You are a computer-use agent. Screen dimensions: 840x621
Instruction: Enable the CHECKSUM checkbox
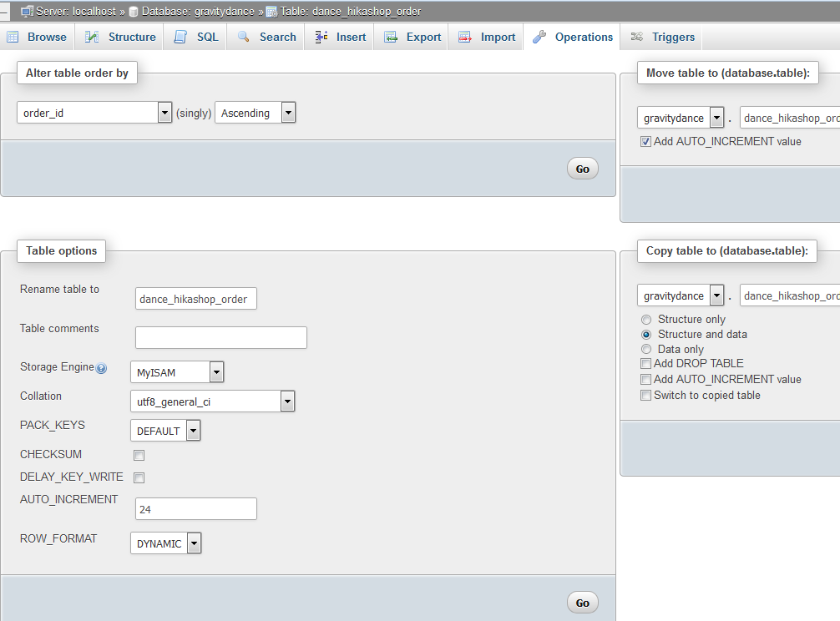[139, 456]
